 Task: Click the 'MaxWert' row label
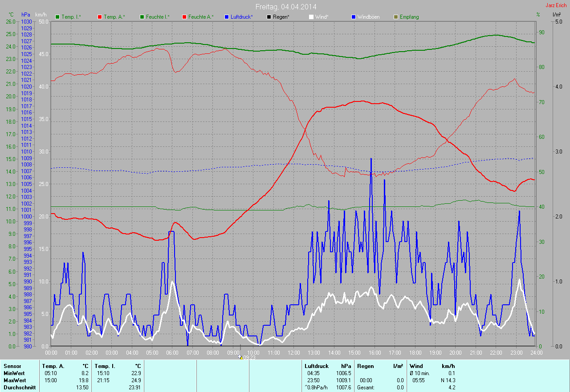[15, 380]
